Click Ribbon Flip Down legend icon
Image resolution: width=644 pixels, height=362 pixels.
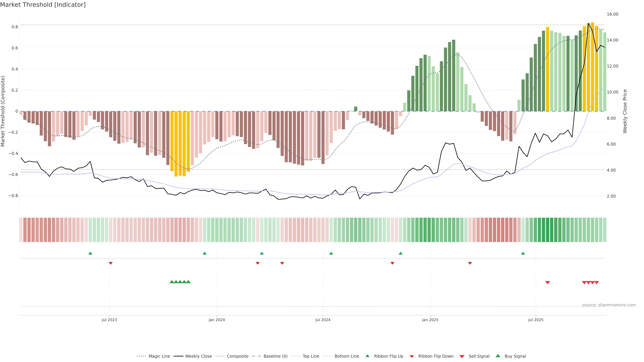click(412, 356)
